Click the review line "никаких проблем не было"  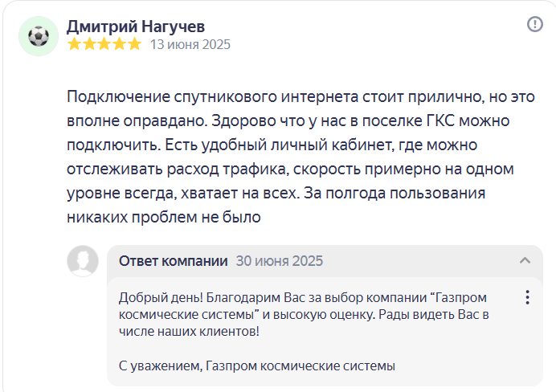164,217
